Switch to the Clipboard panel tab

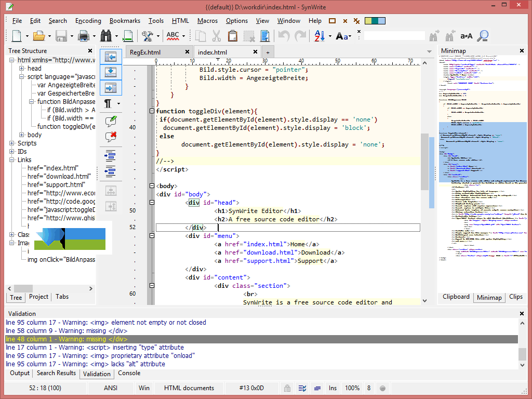pos(456,297)
